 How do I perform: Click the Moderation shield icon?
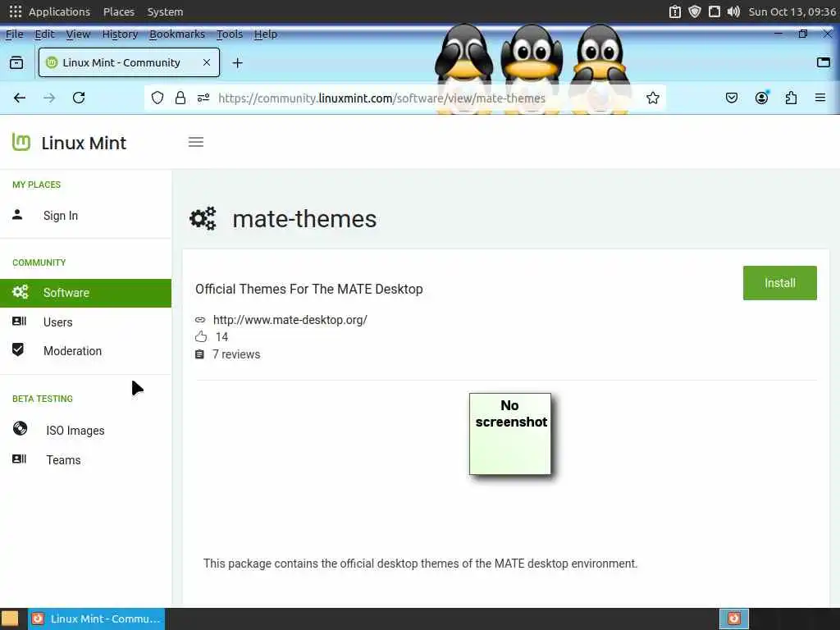pos(18,349)
